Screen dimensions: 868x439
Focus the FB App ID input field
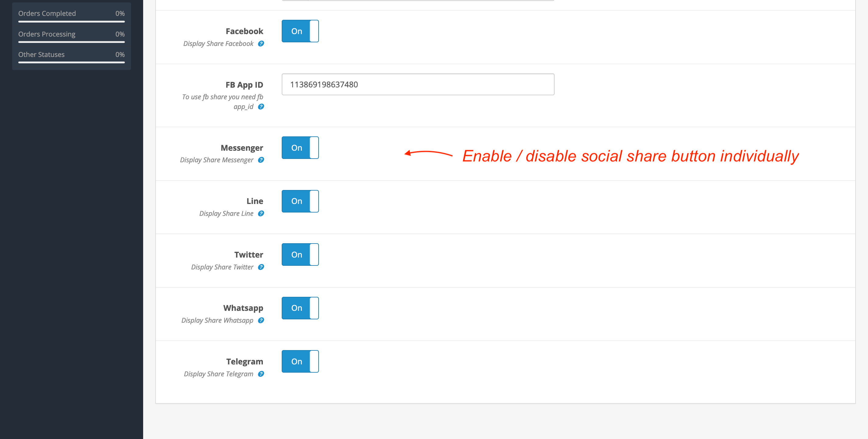(418, 84)
